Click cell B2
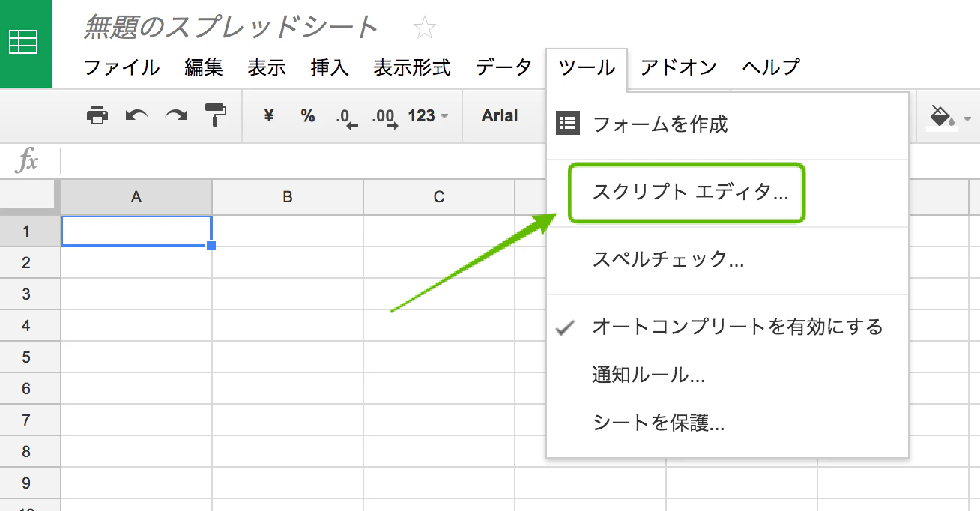Viewport: 980px width, 511px height. [x=288, y=262]
